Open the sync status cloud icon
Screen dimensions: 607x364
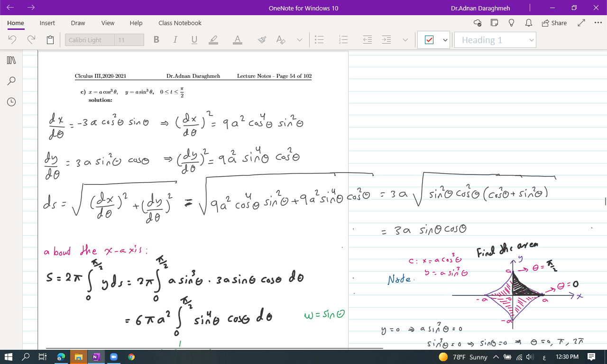[x=478, y=23]
